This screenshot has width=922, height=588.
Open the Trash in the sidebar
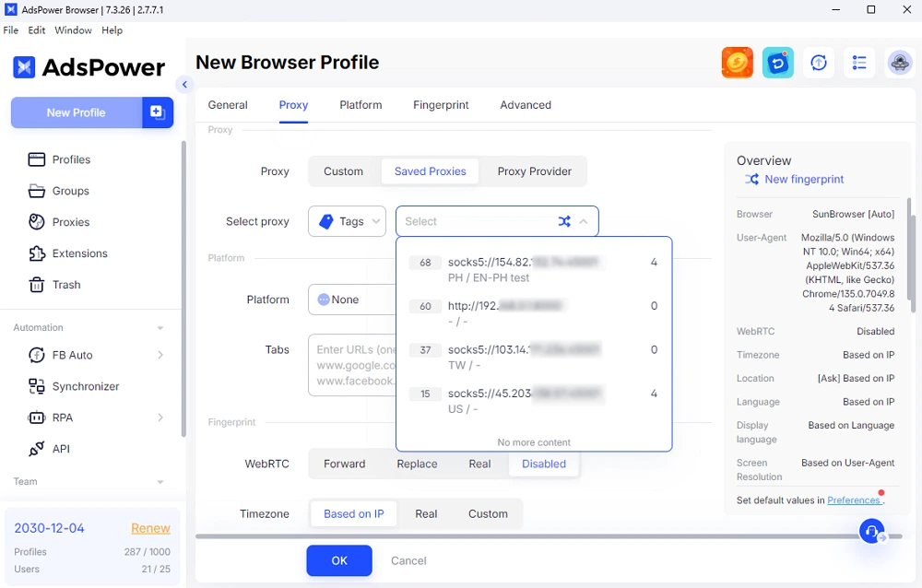54,285
